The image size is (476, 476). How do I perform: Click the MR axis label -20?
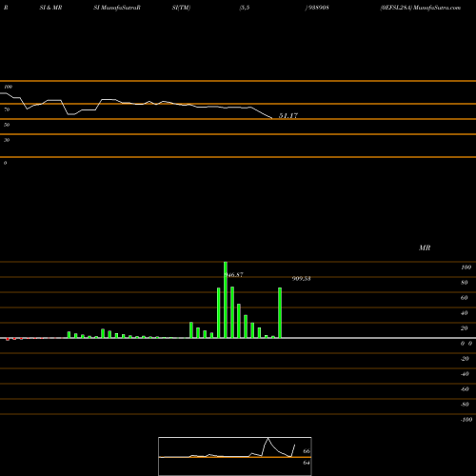(465, 359)
